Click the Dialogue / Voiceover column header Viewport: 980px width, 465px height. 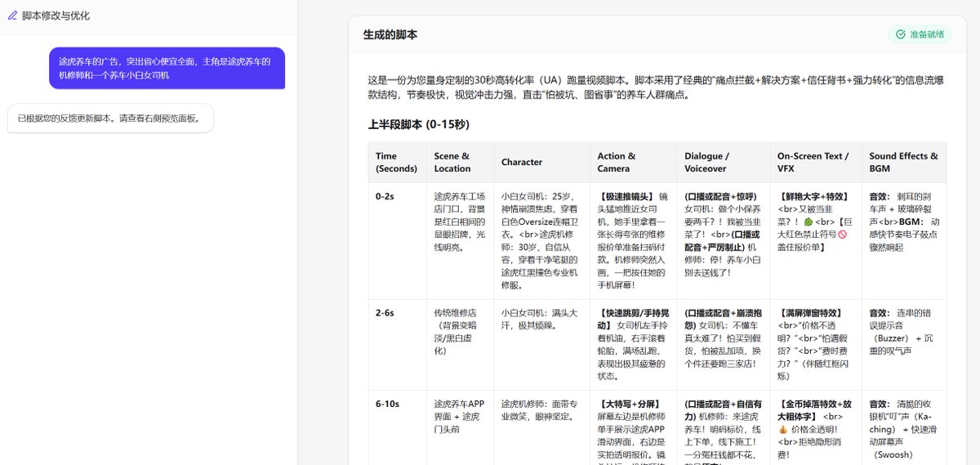coord(724,162)
